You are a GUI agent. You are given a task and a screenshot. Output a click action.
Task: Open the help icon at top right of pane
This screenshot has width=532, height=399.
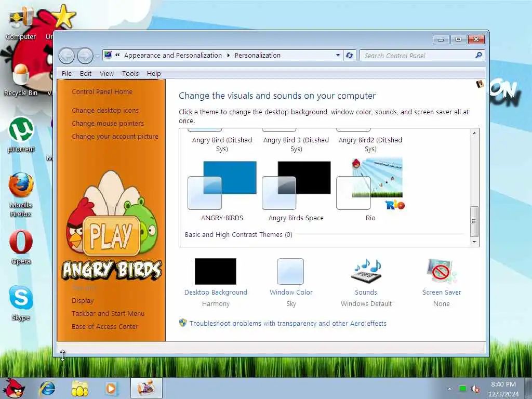[480, 84]
